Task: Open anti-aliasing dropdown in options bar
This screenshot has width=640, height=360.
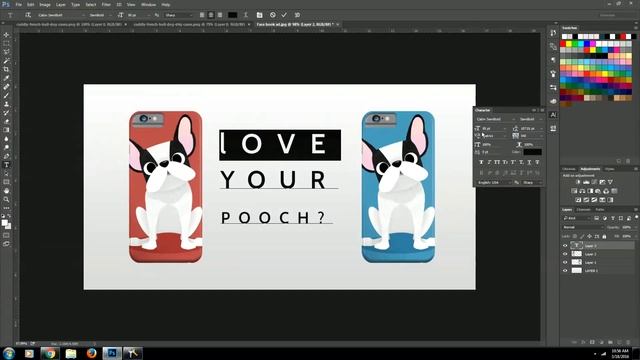Action: tap(178, 15)
